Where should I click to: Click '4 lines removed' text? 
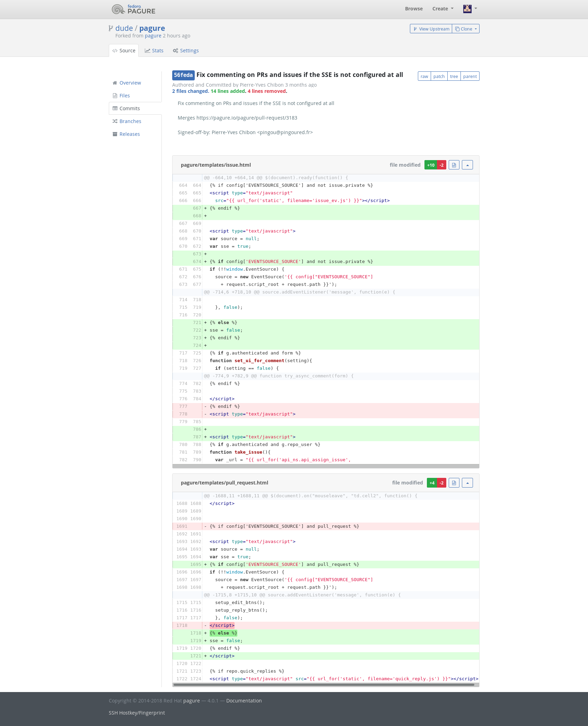pyautogui.click(x=267, y=91)
